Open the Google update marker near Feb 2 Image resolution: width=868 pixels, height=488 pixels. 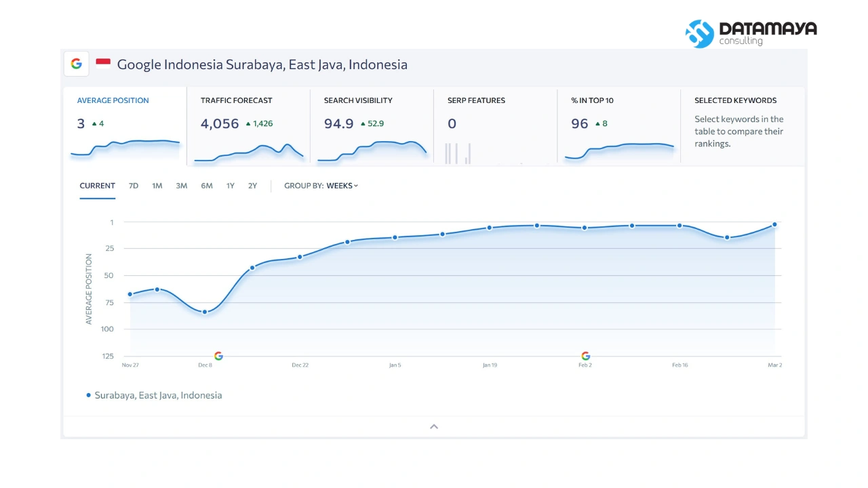click(585, 356)
